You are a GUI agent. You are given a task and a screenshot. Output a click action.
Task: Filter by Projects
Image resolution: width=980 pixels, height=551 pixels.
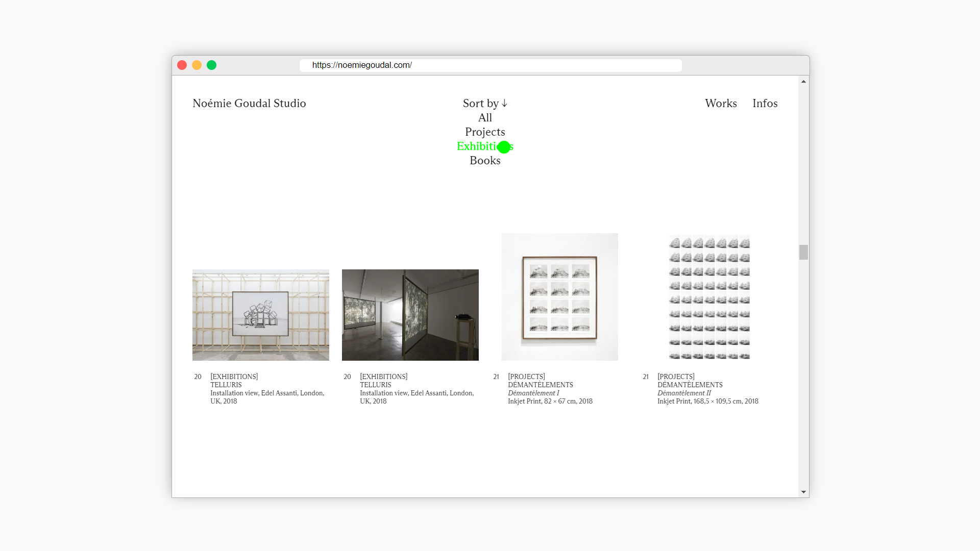(485, 132)
